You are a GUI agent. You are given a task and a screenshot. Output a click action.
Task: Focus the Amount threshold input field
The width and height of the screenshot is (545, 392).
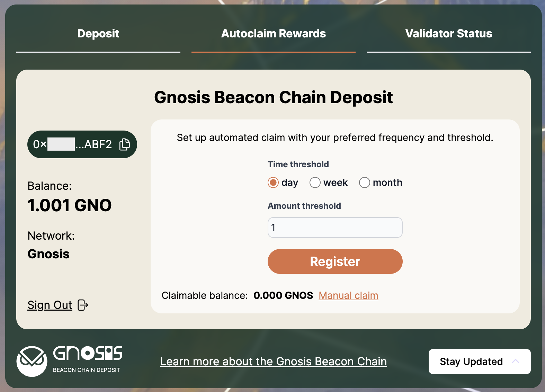tap(335, 228)
